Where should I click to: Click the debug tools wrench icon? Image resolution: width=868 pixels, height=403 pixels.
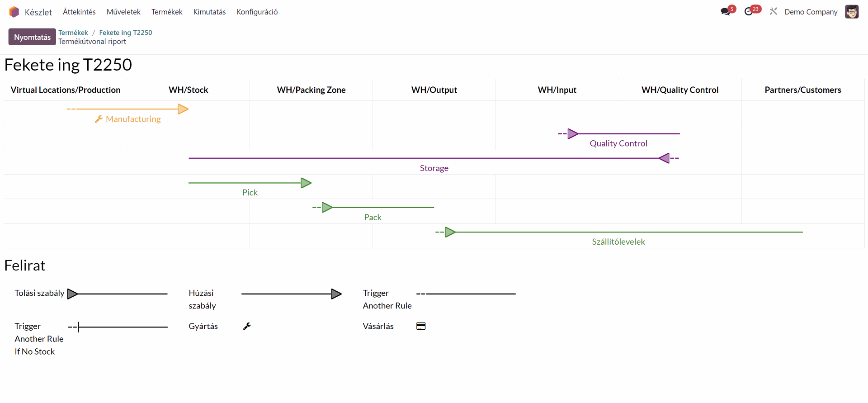774,12
